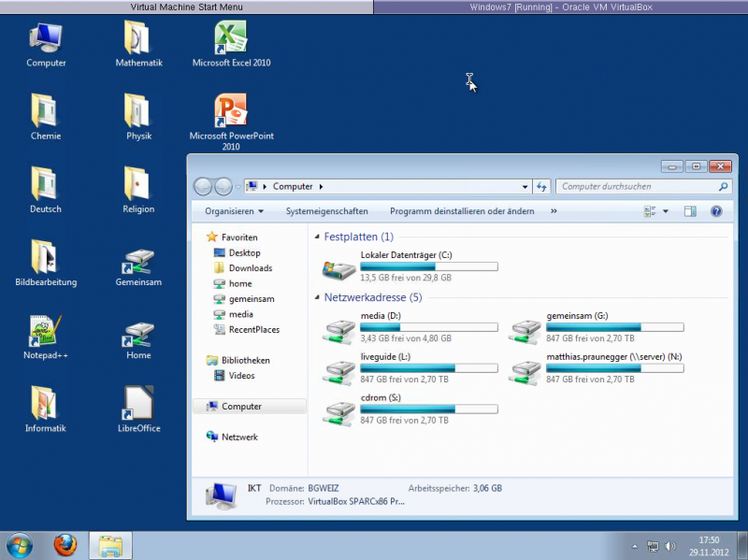
Task: Select the gemeinsam (G:) network drive
Action: [x=597, y=327]
